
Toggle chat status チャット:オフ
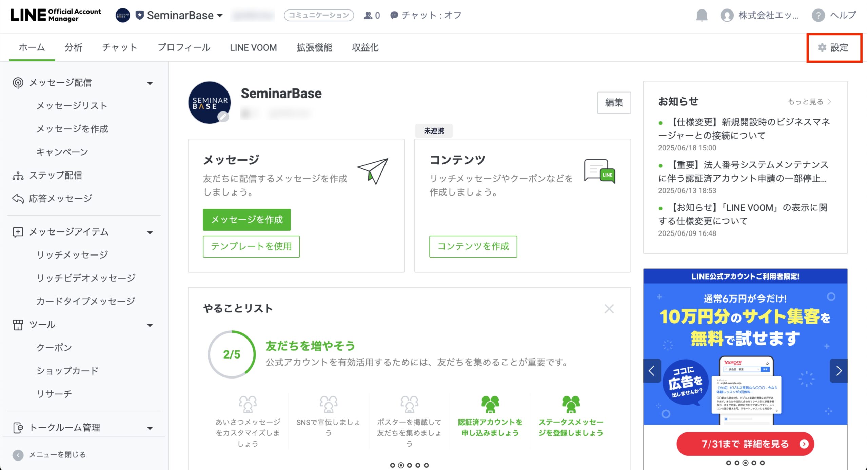pos(426,15)
